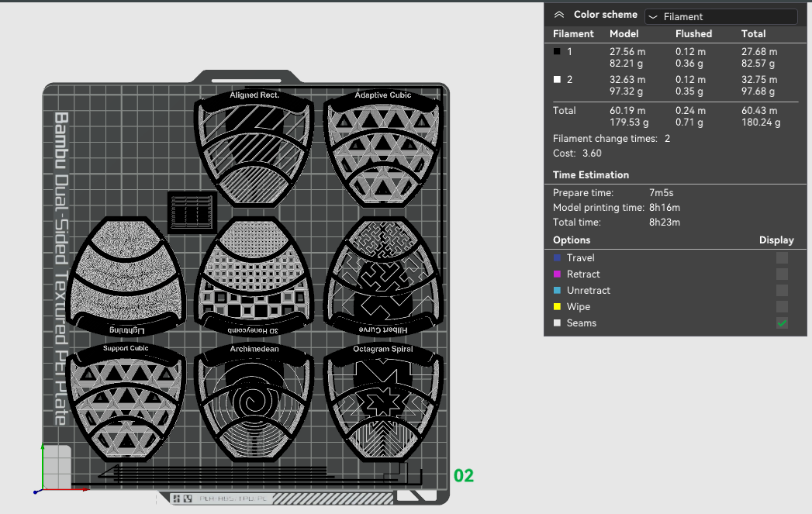
Task: Enable the Retract display checkbox
Action: pyautogui.click(x=782, y=274)
